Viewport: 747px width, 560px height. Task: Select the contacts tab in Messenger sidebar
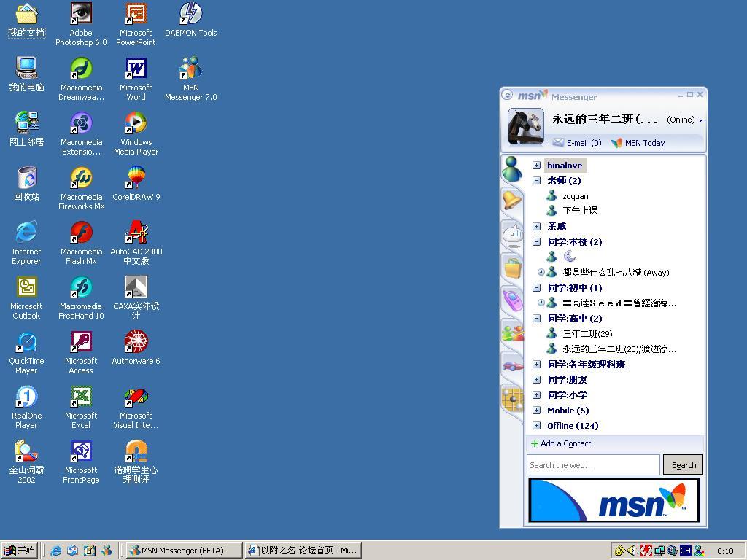(x=512, y=169)
